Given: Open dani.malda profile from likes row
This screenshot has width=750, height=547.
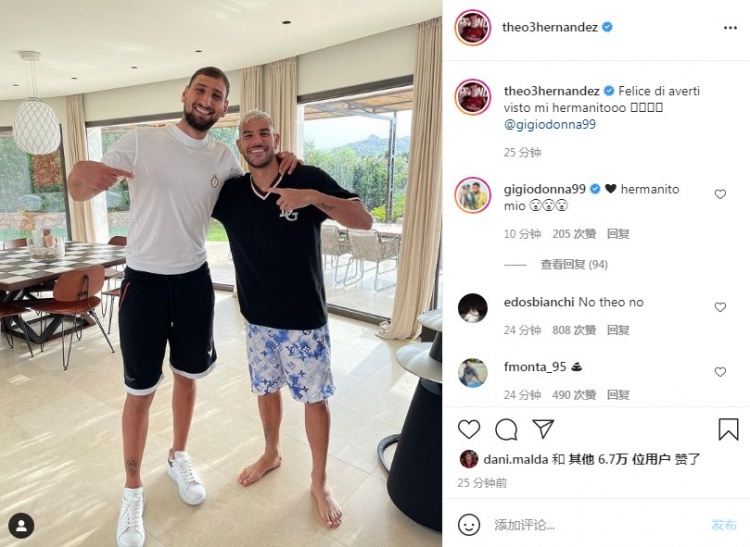Looking at the screenshot, I should point(516,459).
